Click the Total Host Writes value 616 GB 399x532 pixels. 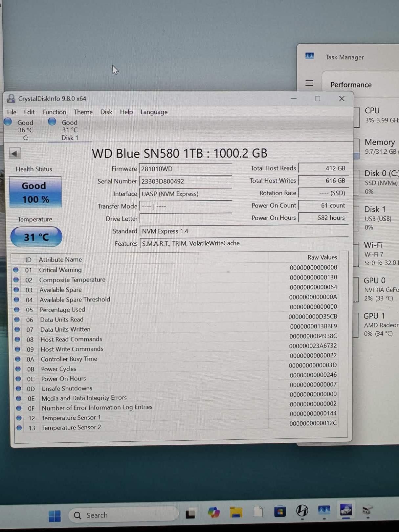[323, 181]
